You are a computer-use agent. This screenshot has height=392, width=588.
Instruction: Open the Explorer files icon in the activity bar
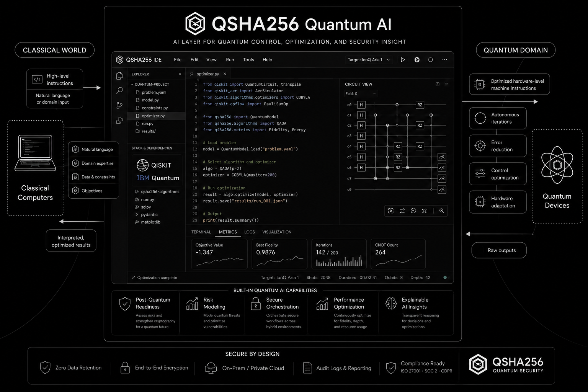tap(119, 76)
